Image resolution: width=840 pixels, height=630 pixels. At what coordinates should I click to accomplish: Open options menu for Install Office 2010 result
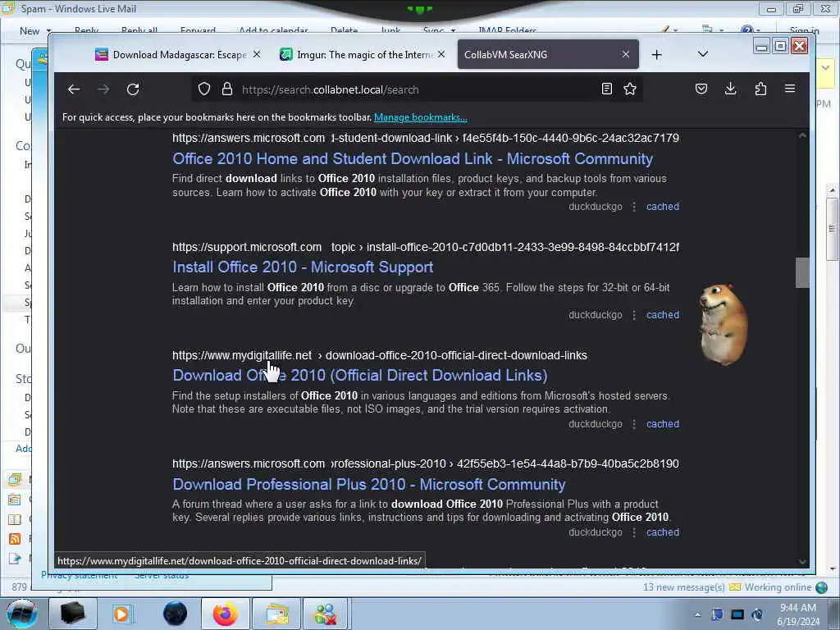point(634,315)
